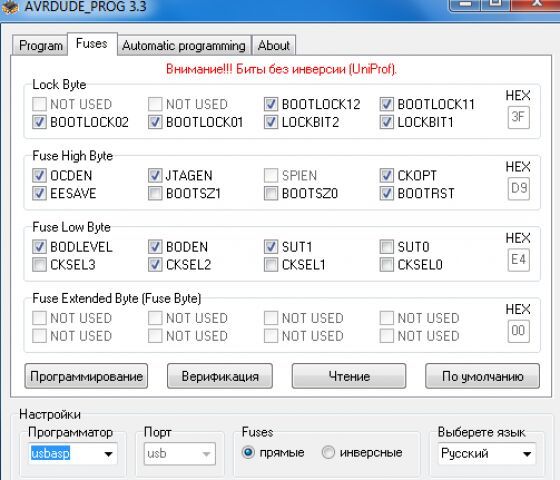
Task: Disable the JTAGEN fuse bit
Action: (x=155, y=175)
